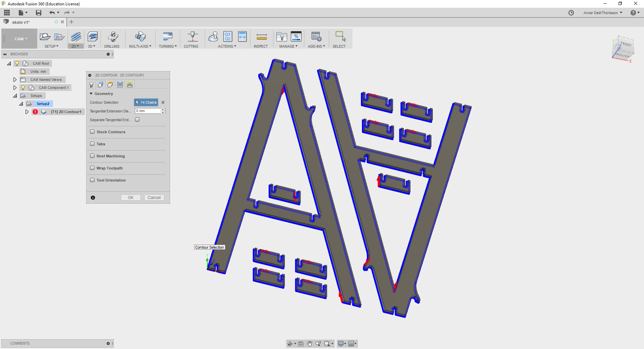Click the Orbit navigation icon
Screen dimensions: 644x349
pyautogui.click(x=290, y=344)
